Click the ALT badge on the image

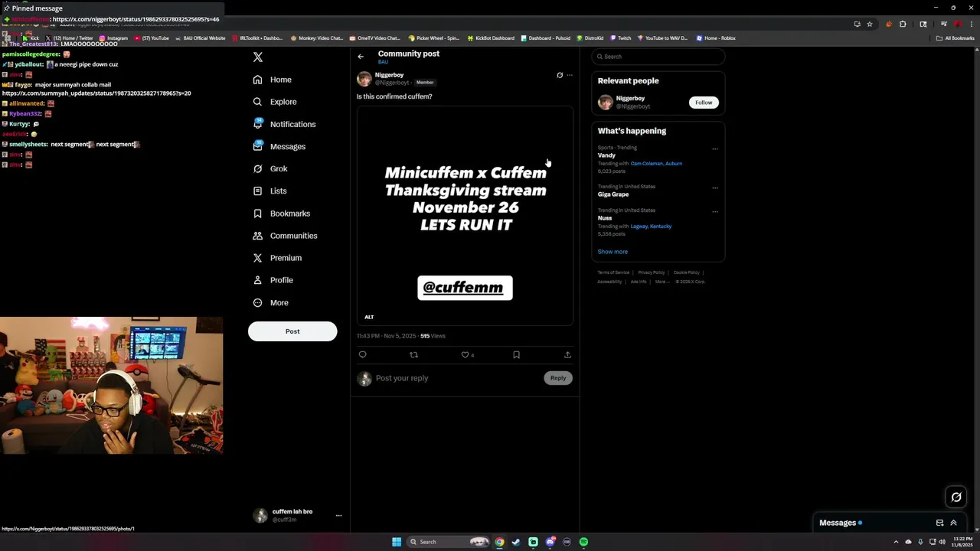369,317
